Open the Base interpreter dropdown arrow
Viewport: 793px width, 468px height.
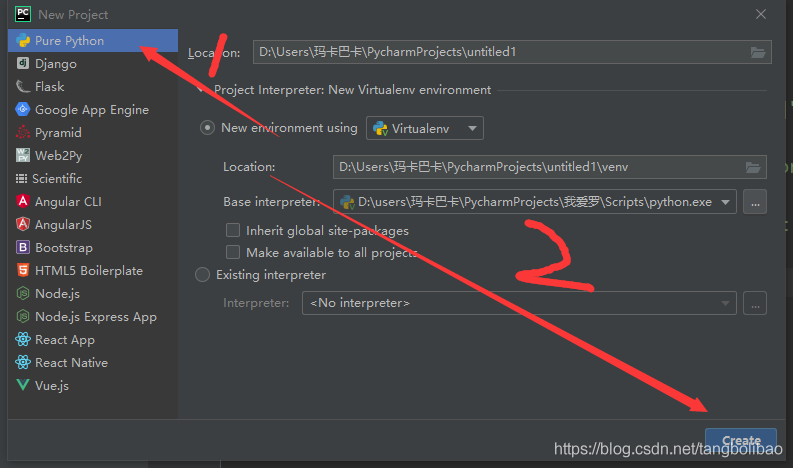[726, 202]
